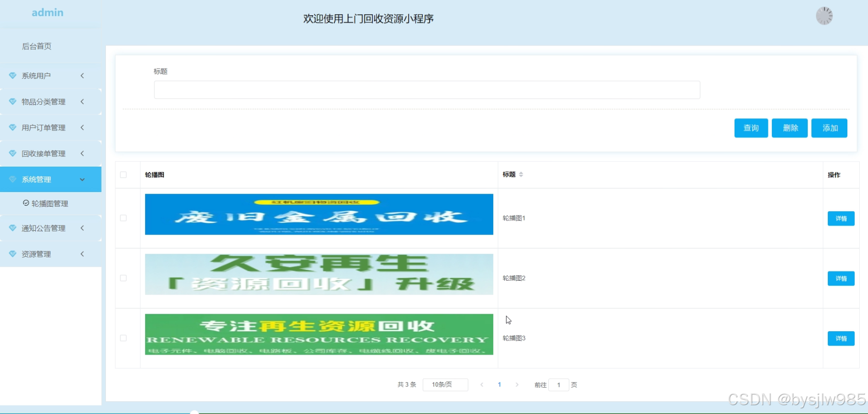The width and height of the screenshot is (868, 414).
Task: Click the diamond icon beside 回收接单管理
Action: (13, 153)
